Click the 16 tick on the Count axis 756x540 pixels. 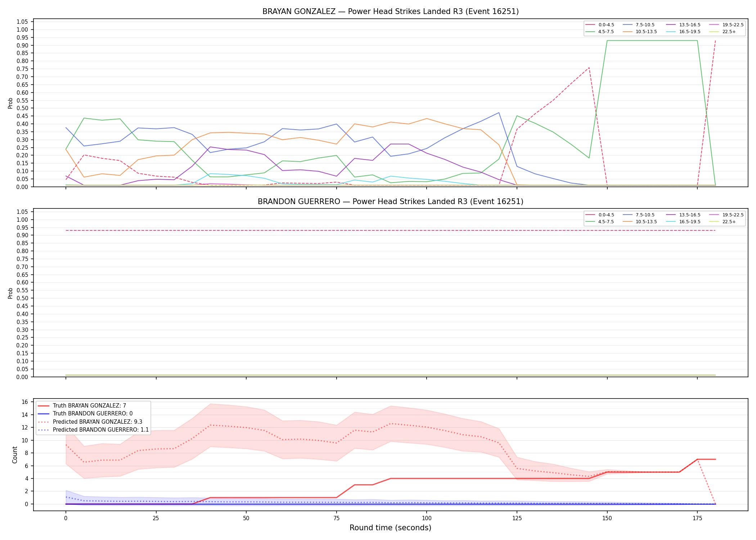[25, 402]
